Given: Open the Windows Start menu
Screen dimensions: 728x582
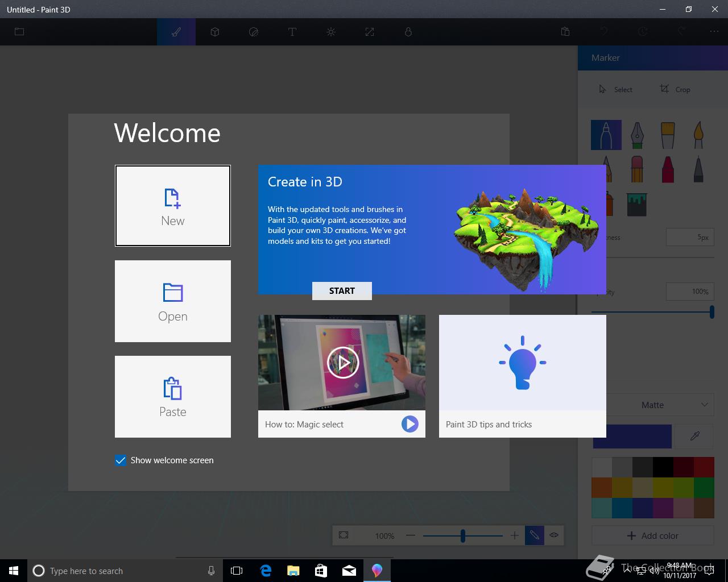Looking at the screenshot, I should point(14,571).
